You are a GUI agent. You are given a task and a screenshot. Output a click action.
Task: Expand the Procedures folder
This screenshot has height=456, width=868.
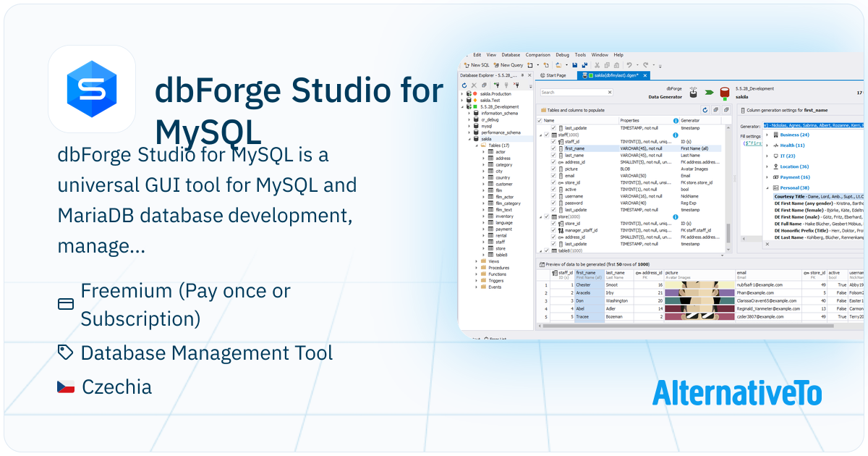476,268
